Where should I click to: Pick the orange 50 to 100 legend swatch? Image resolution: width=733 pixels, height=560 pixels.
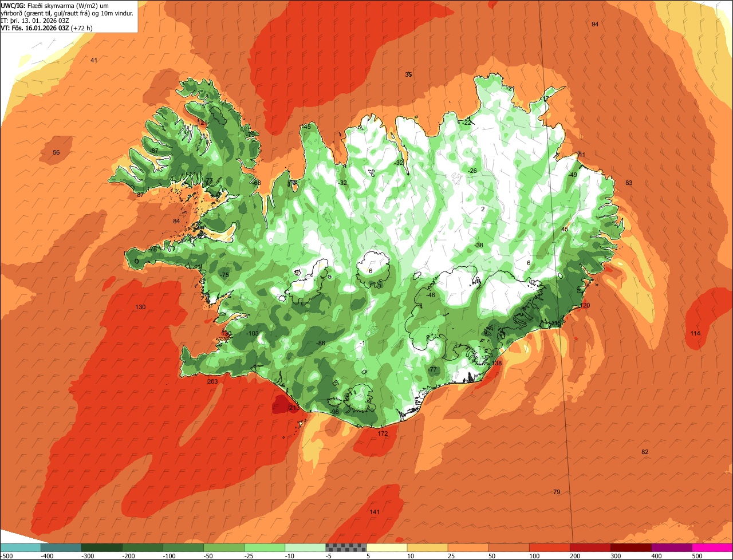click(x=509, y=547)
